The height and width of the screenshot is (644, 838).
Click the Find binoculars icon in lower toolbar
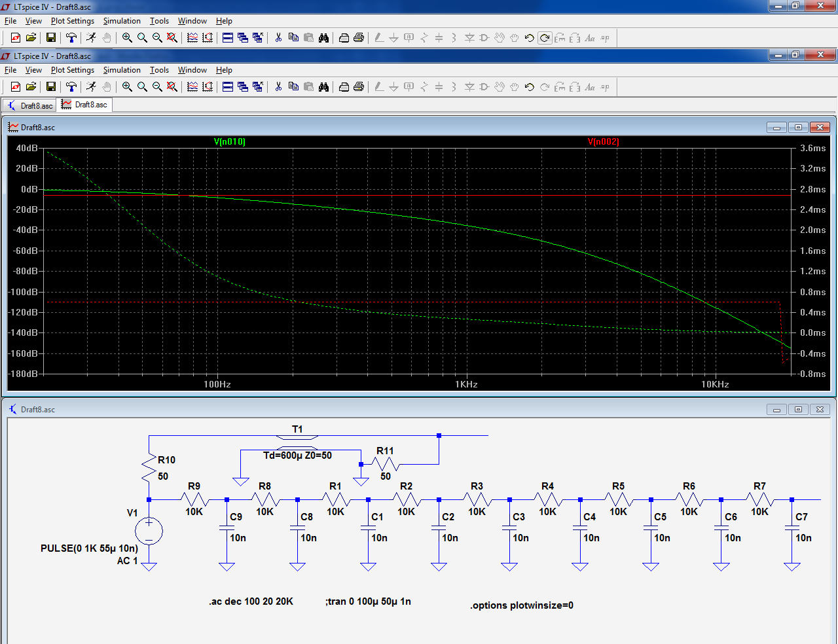(x=323, y=86)
